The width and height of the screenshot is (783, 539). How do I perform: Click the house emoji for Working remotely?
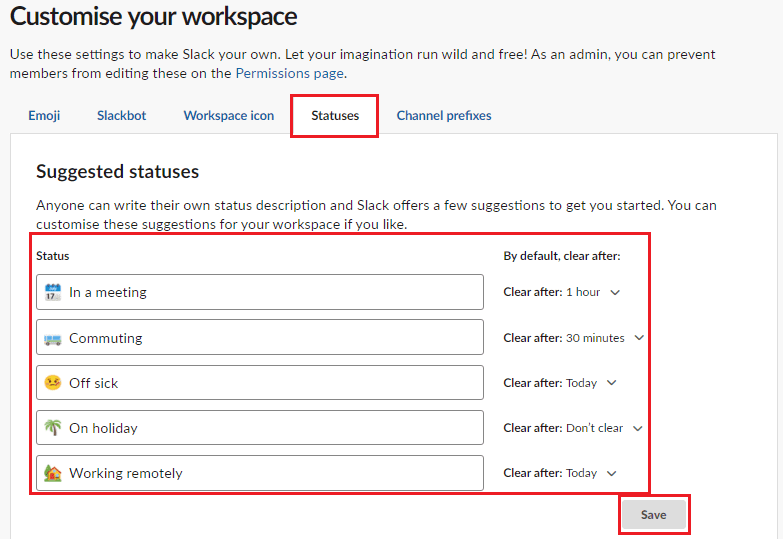(x=53, y=473)
